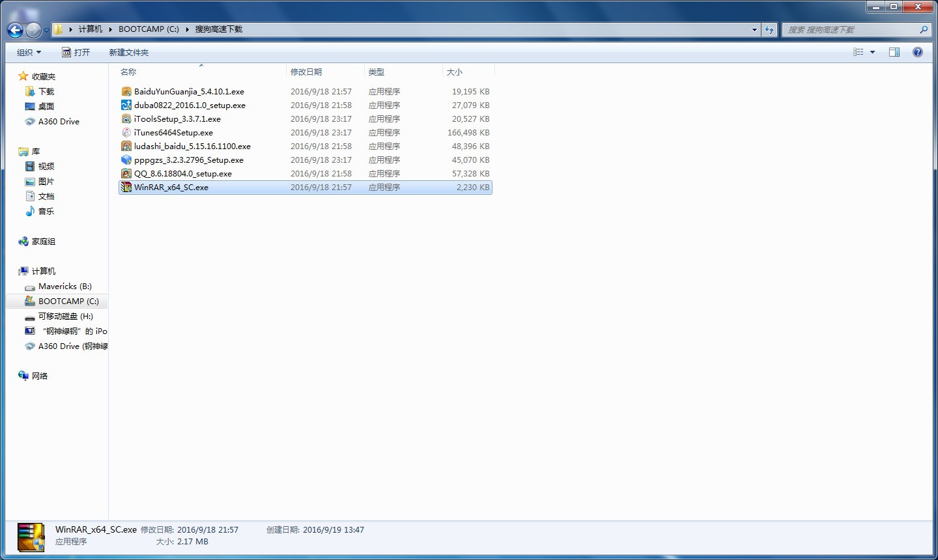
Task: Toggle the preview pane
Action: coord(894,52)
